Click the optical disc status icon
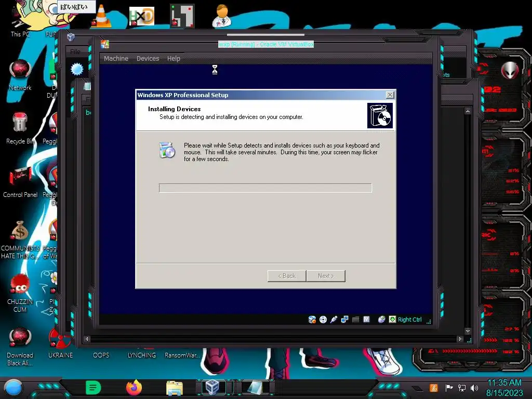The height and width of the screenshot is (399, 532). coord(323,320)
